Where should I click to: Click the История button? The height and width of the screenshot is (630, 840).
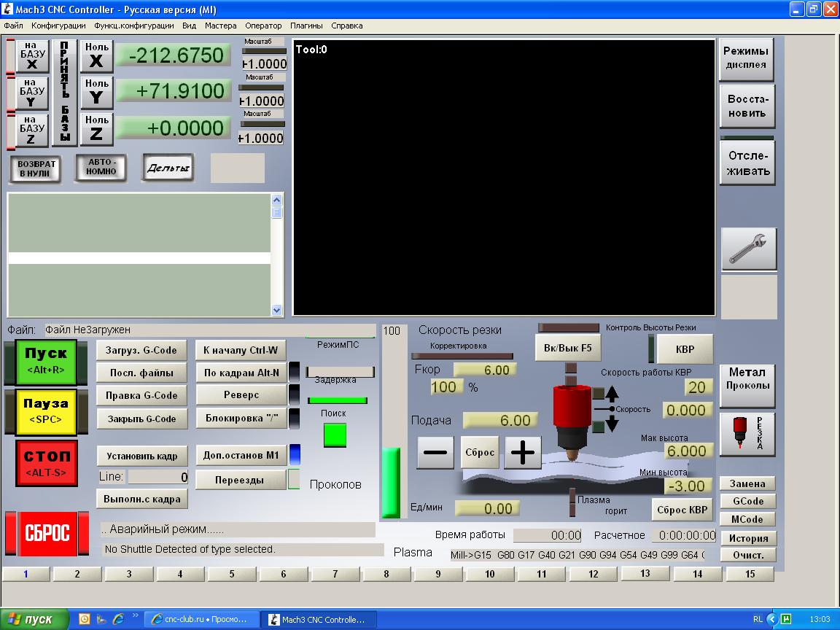point(748,538)
